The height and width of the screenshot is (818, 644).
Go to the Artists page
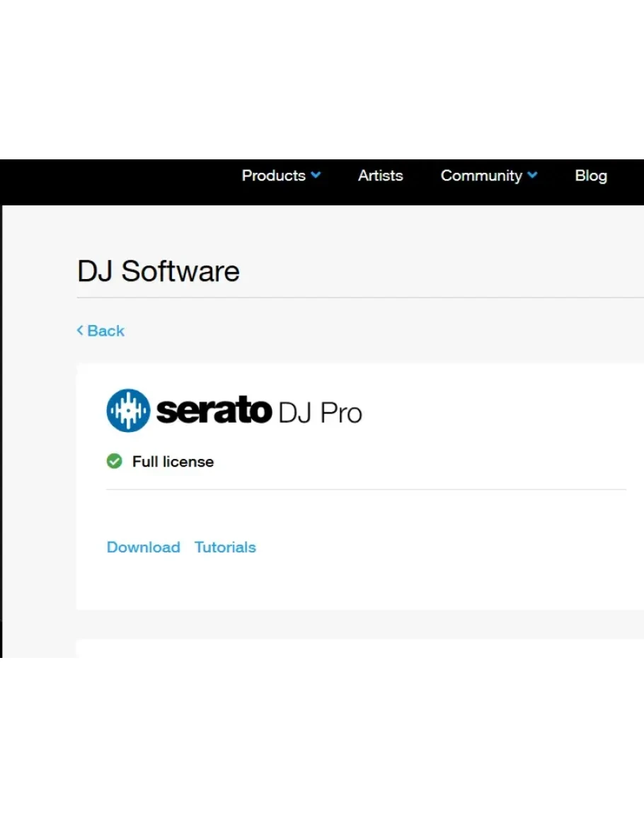(380, 176)
